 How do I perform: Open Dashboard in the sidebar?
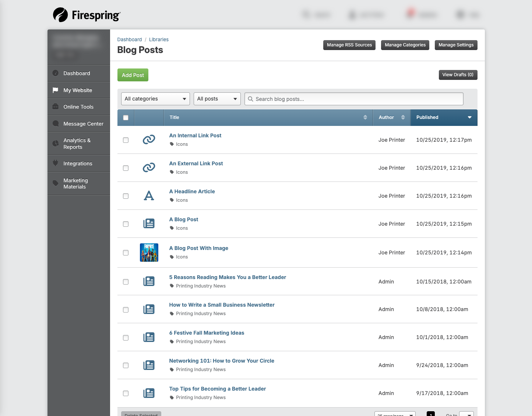tap(79, 73)
